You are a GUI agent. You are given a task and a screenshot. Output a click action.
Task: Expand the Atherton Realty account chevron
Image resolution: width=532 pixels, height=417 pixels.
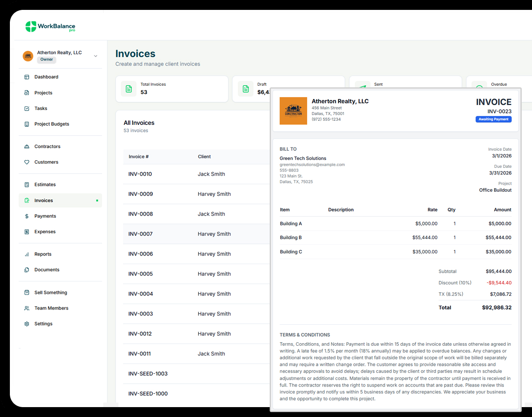click(96, 56)
